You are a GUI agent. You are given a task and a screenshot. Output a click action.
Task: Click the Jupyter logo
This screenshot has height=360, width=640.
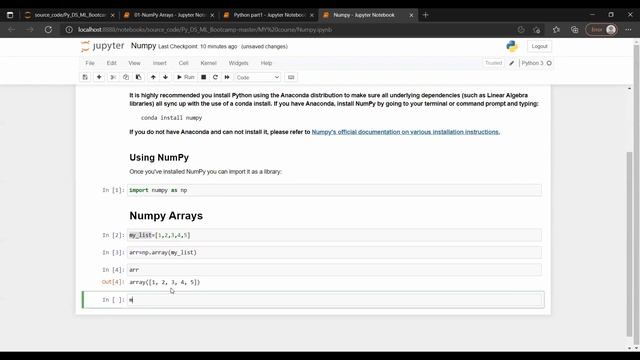102,46
